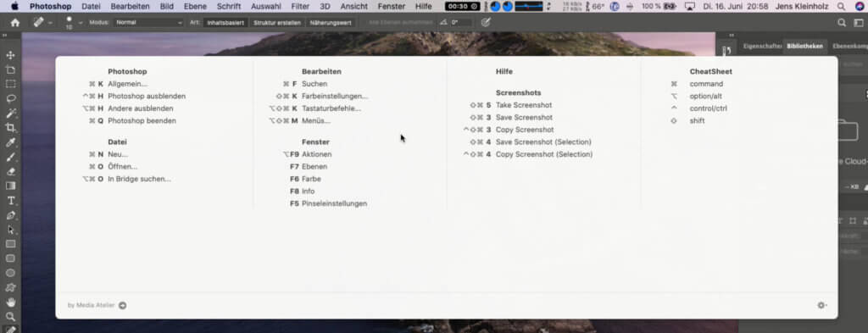
Task: Open the Filter menu
Action: [x=300, y=7]
